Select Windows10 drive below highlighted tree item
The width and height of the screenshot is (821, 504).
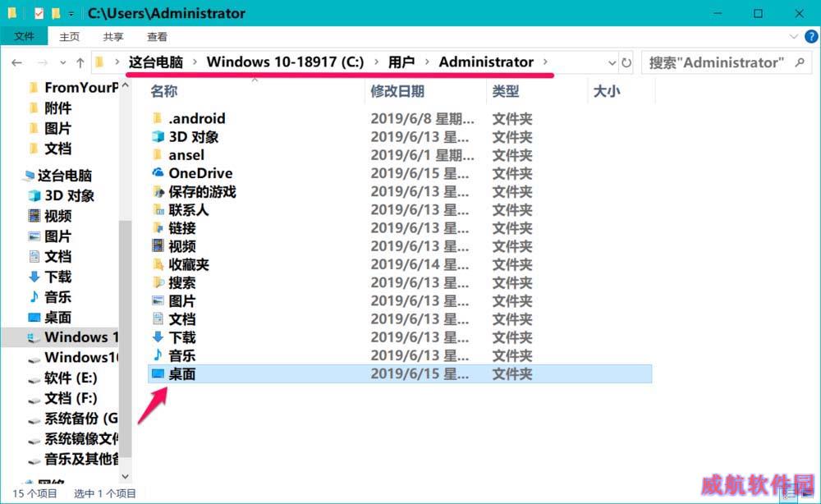[x=73, y=357]
